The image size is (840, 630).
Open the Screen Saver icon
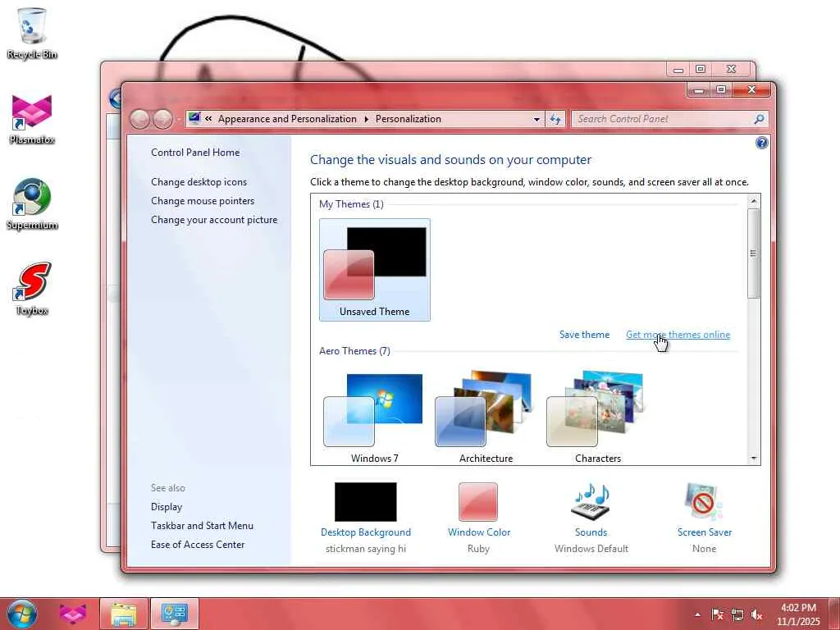coord(704,502)
